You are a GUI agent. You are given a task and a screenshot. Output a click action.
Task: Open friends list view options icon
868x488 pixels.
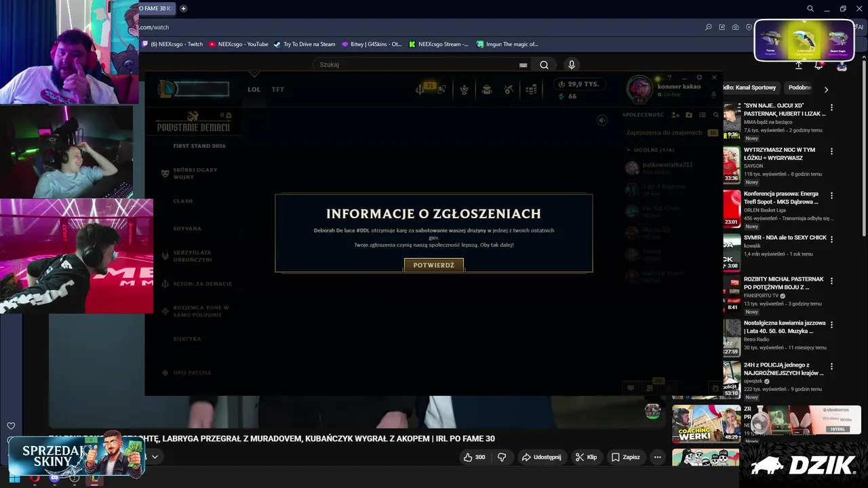pyautogui.click(x=703, y=115)
